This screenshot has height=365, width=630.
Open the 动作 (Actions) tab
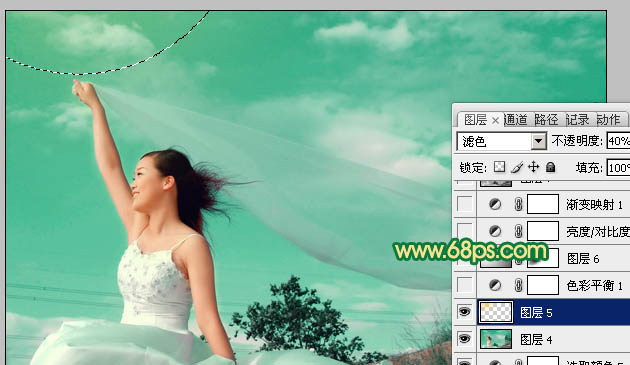(608, 120)
